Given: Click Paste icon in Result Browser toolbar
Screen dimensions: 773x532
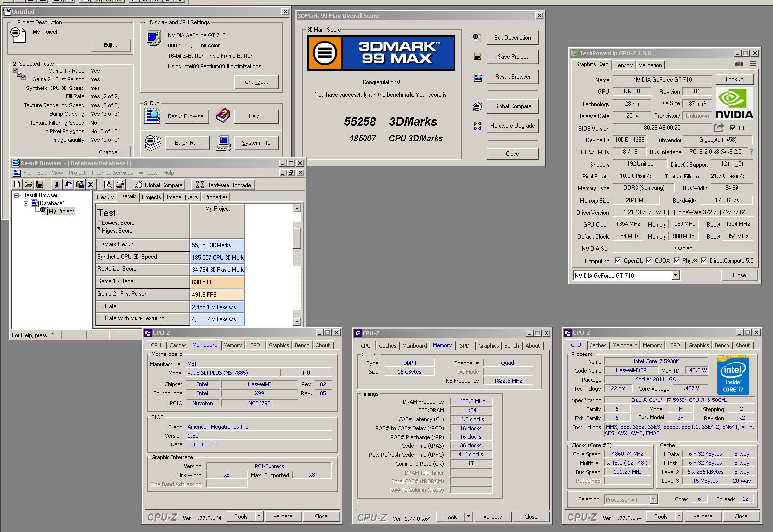Looking at the screenshot, I should coord(80,184).
